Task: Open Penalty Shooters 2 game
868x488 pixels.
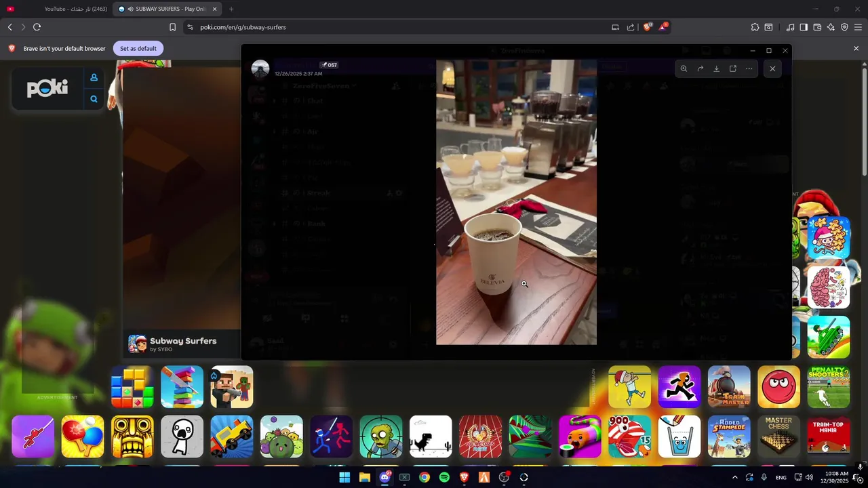Action: point(829,387)
